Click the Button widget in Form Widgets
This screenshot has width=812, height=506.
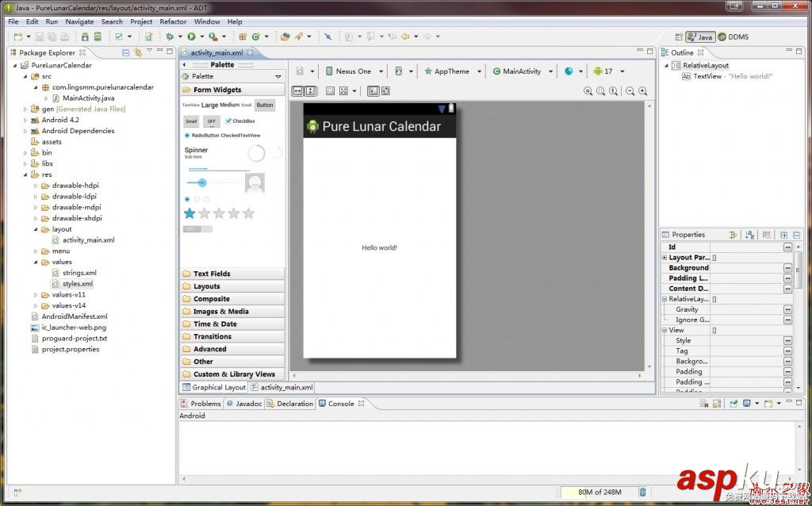pos(264,105)
